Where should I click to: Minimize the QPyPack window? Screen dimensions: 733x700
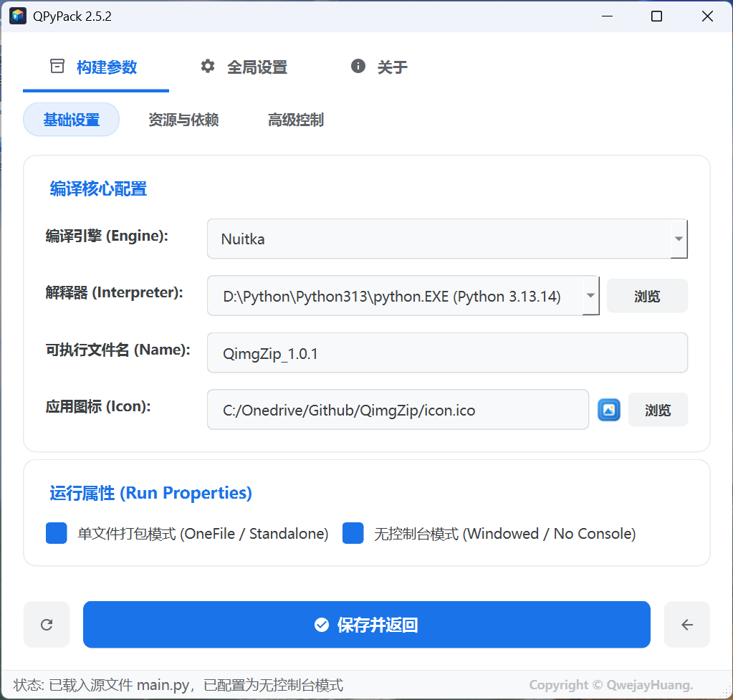(x=607, y=16)
